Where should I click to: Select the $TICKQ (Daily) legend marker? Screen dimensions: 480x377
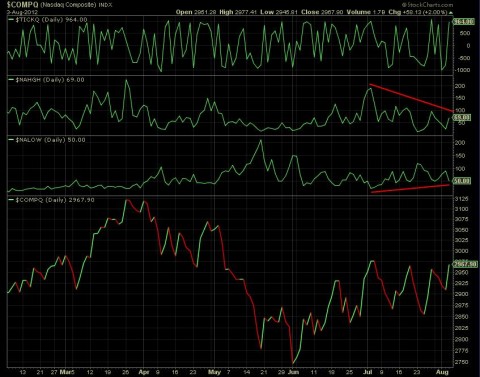[11, 20]
